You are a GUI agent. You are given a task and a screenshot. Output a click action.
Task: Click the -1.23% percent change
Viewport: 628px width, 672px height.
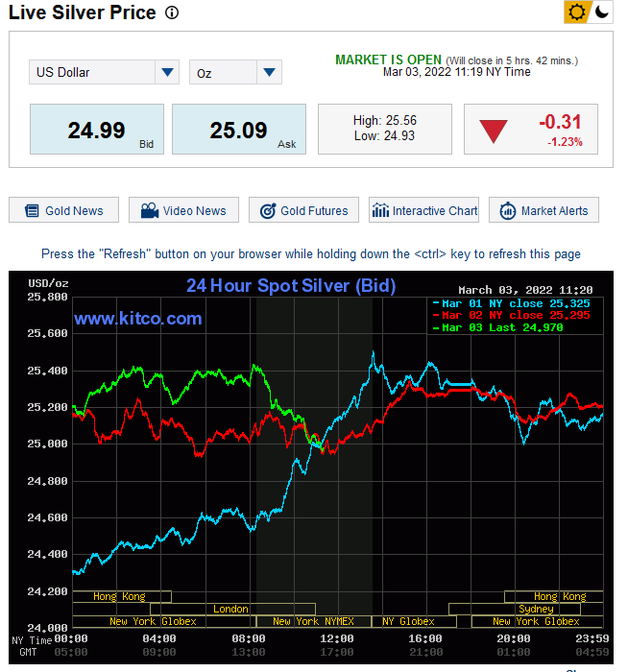point(565,142)
